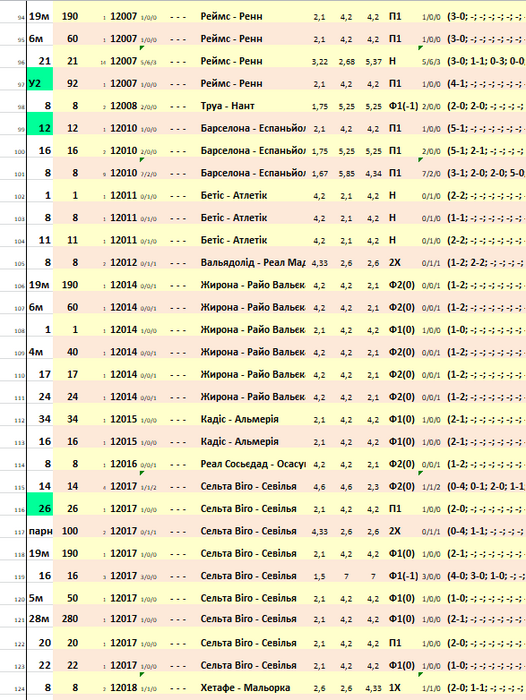
Task: Select the cell with value 92
Action: pos(73,83)
